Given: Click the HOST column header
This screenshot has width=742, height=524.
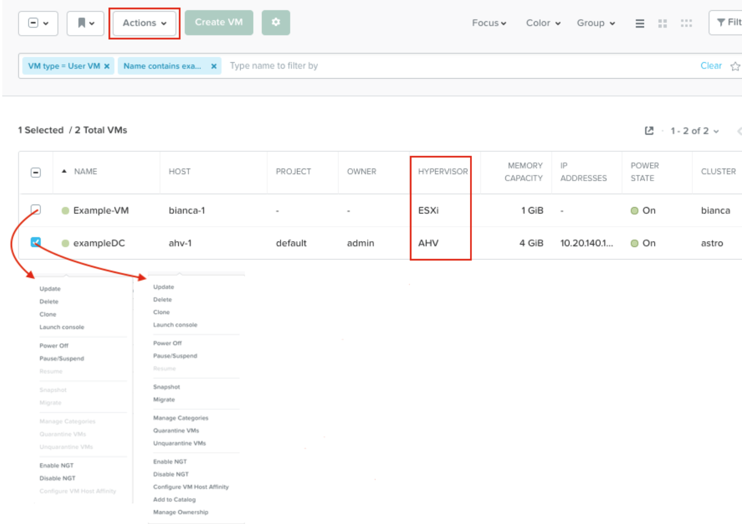Looking at the screenshot, I should (179, 171).
